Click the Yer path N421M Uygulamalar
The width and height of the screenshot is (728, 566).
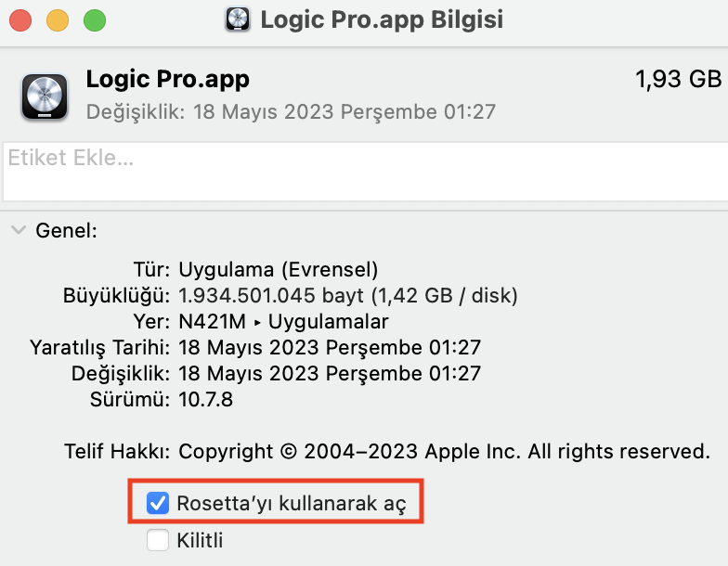point(283,322)
